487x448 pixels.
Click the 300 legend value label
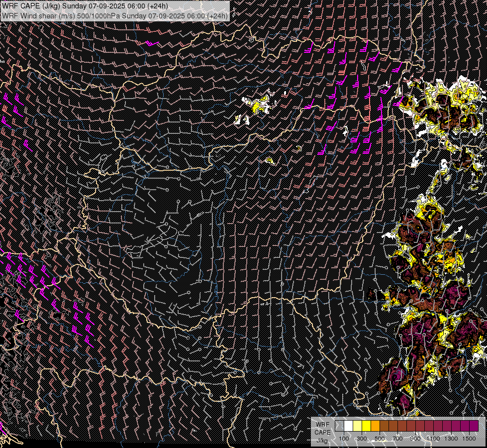362,439
